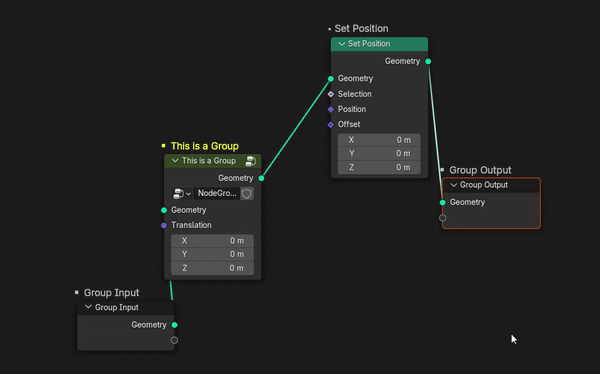The width and height of the screenshot is (600, 374).
Task: Click This is a Group Geometry input socket
Action: (164, 210)
